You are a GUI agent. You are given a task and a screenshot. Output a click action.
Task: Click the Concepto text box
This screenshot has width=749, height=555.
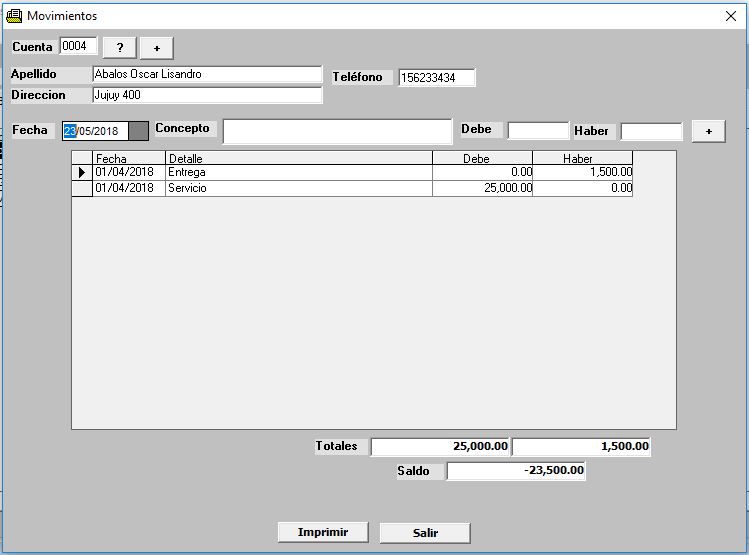click(337, 131)
